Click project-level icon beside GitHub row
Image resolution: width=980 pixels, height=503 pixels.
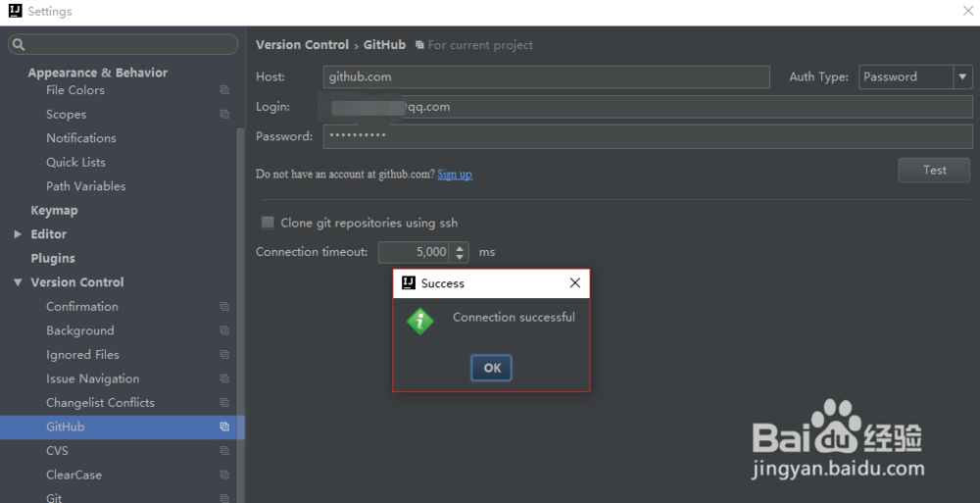(x=224, y=427)
